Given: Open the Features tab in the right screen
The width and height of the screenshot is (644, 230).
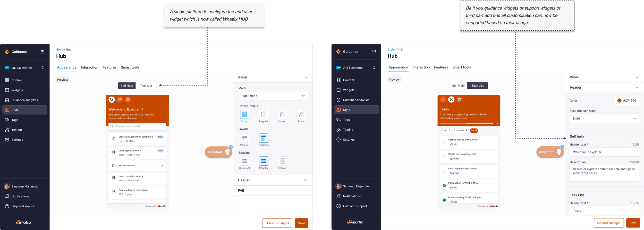Looking at the screenshot, I should click(x=441, y=67).
